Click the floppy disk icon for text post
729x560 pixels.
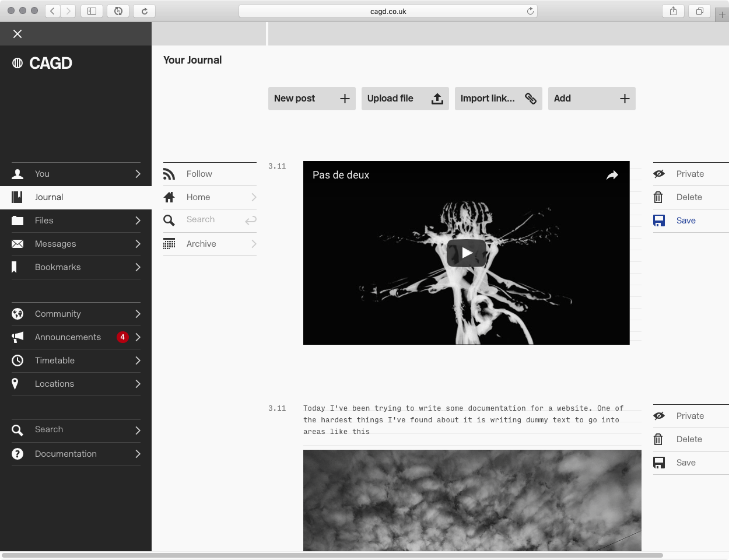tap(659, 463)
